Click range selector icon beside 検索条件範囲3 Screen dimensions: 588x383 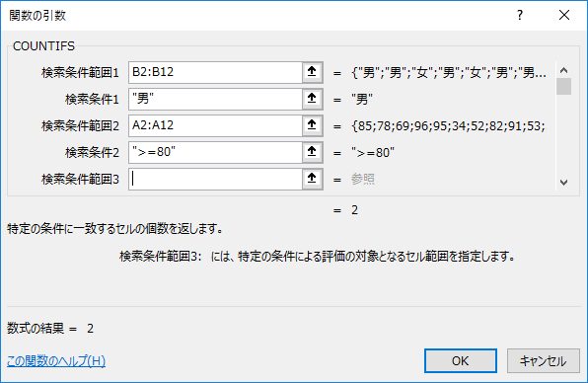click(312, 179)
